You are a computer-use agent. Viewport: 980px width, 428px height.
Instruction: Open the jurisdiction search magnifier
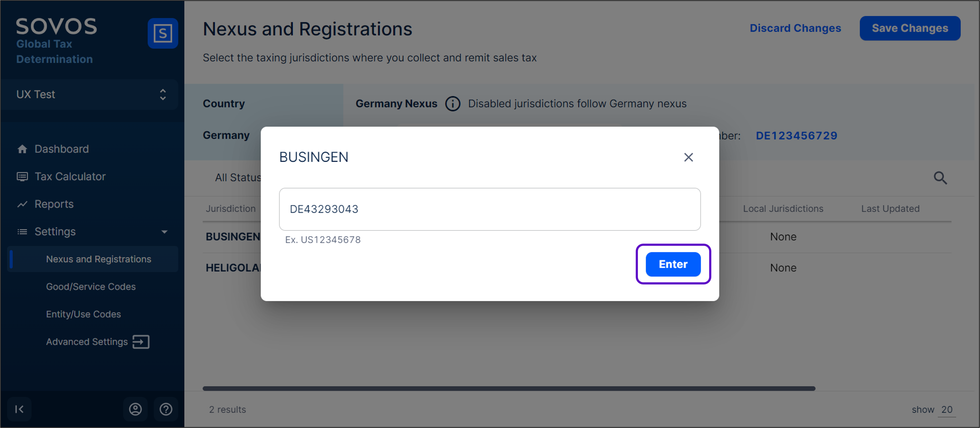point(940,178)
